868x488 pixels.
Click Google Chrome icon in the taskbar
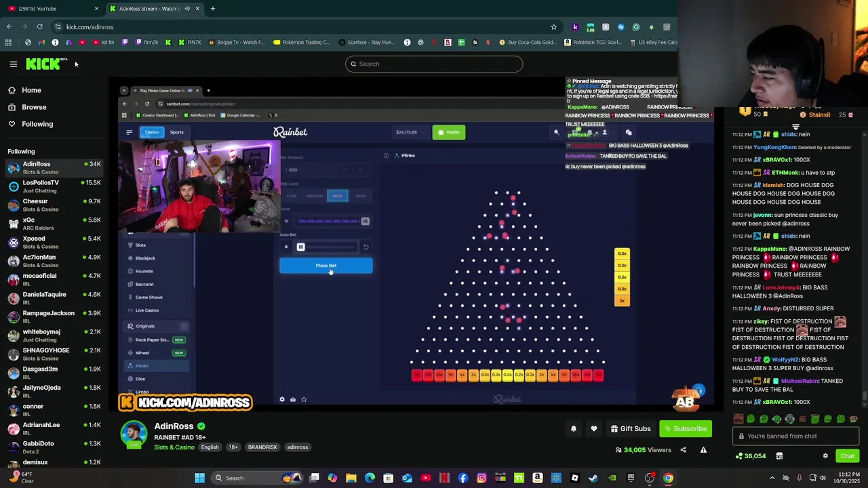(668, 478)
